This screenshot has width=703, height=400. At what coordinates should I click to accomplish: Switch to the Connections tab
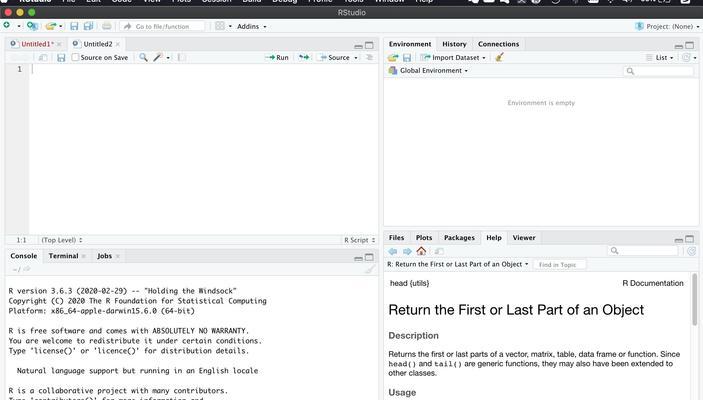pos(498,44)
